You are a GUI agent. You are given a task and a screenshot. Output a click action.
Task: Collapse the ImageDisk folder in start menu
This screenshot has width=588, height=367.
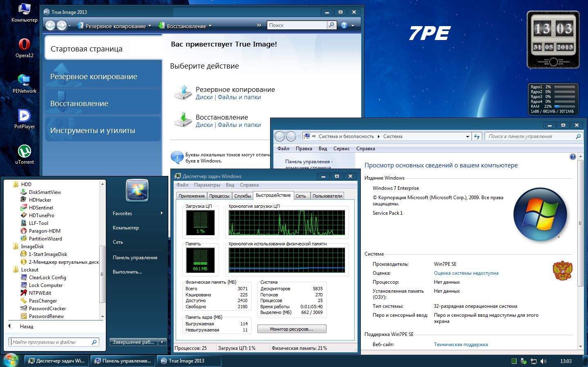coord(29,246)
